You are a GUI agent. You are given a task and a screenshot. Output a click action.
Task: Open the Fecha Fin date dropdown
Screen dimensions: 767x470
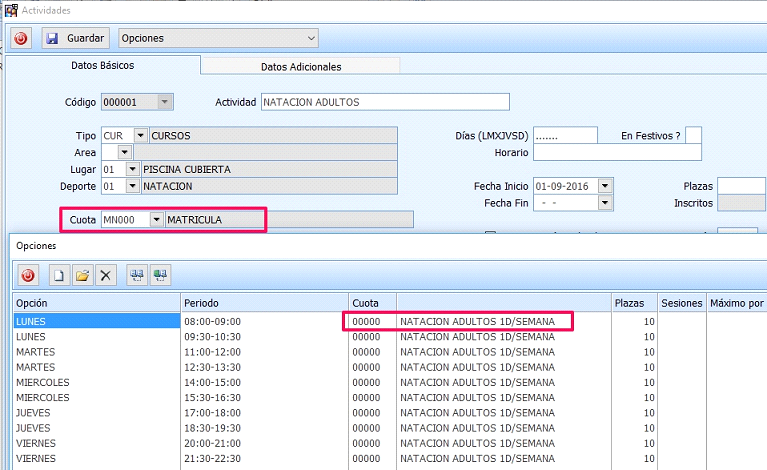click(605, 203)
